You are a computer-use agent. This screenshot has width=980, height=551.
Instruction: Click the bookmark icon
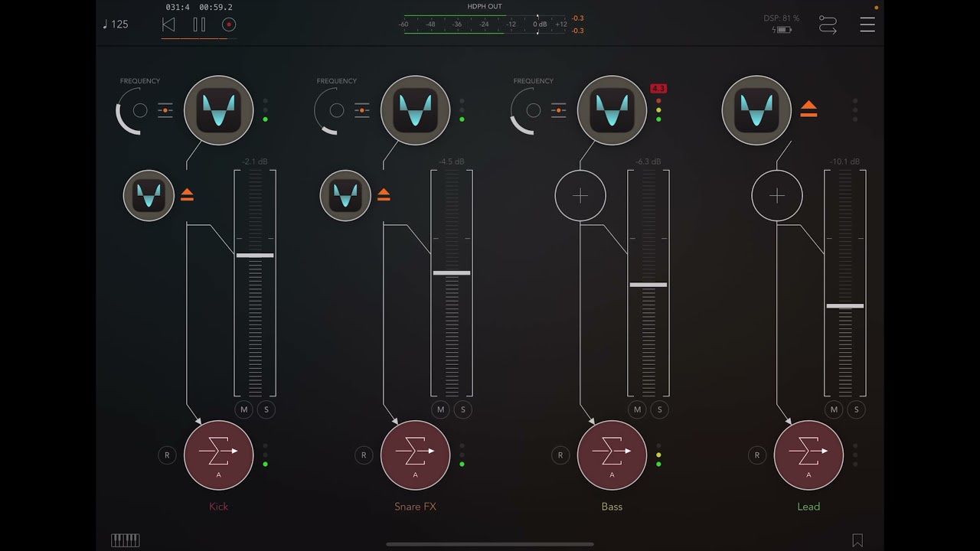click(857, 540)
